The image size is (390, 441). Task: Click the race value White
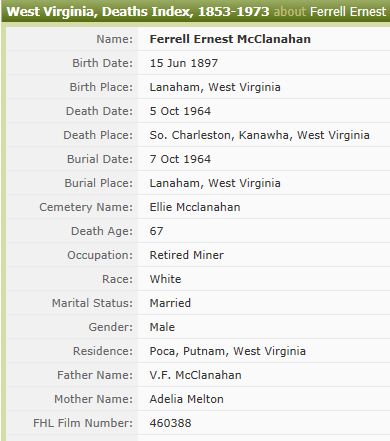[165, 279]
